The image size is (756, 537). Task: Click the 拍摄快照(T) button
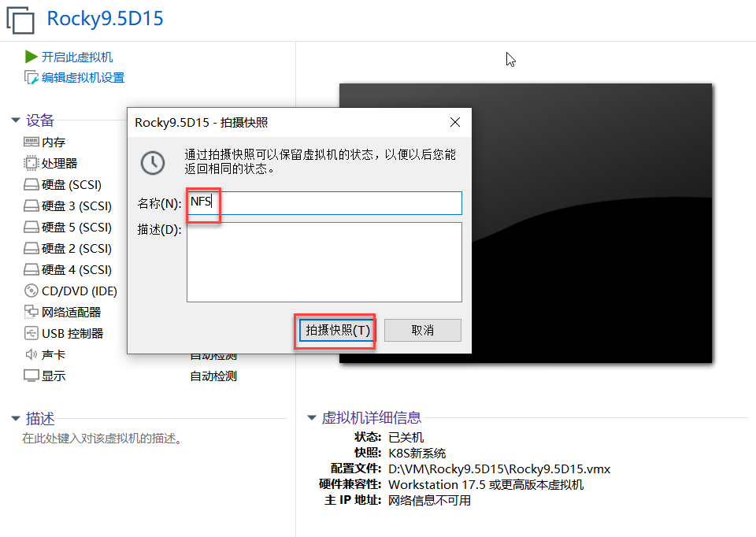[337, 331]
